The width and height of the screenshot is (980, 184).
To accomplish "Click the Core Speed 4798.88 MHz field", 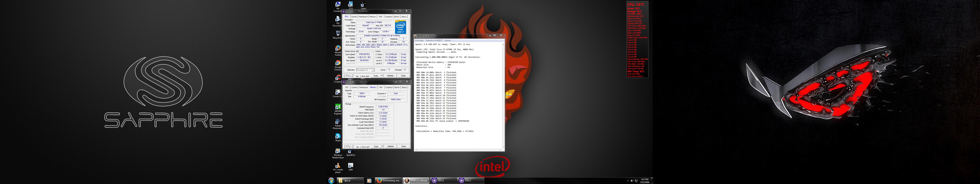I will pyautogui.click(x=364, y=55).
